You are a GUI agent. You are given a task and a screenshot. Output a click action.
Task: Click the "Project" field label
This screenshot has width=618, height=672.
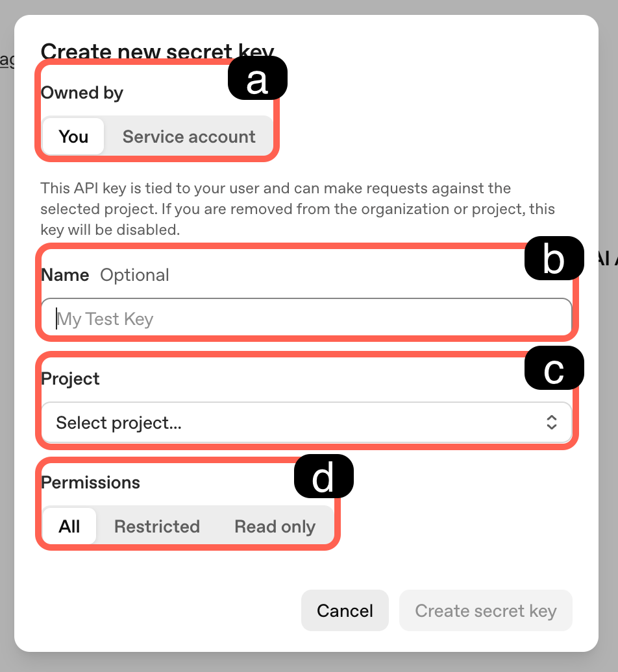click(70, 379)
